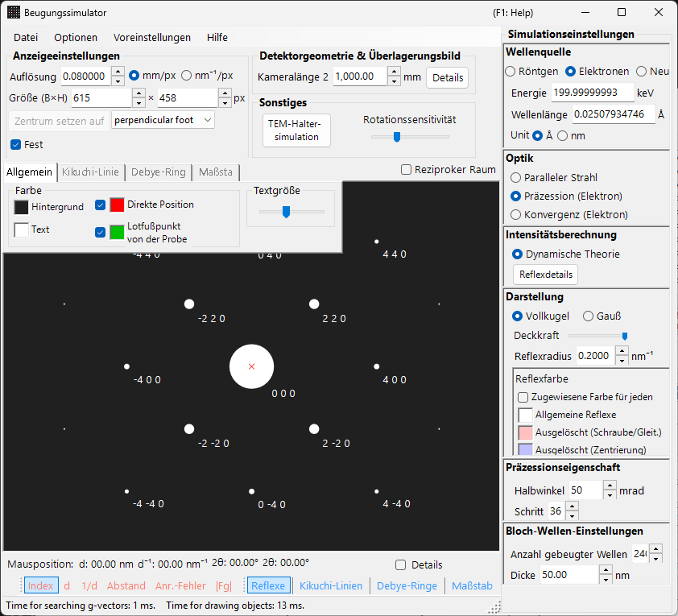Increase the Reflexradius with its up arrow
This screenshot has height=616, width=678.
click(622, 351)
